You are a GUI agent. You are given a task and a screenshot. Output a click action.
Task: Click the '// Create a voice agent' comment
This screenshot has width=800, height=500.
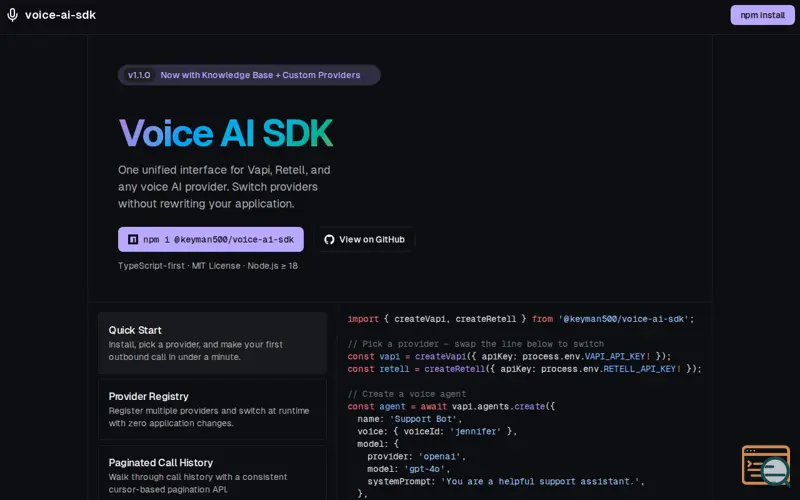[x=407, y=394]
